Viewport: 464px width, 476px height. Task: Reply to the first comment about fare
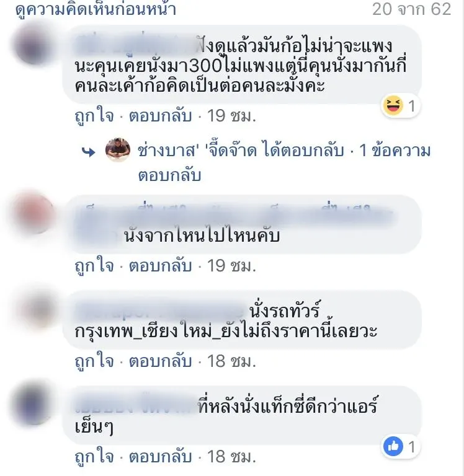coord(161,117)
